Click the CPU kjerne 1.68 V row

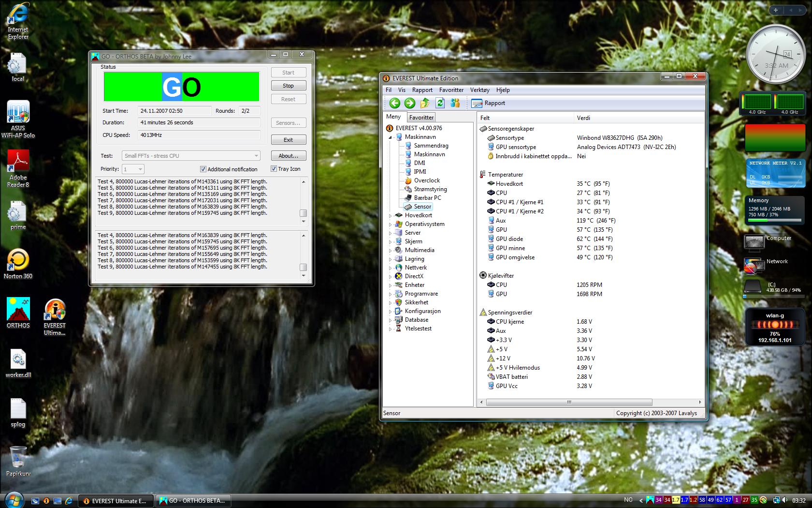540,322
